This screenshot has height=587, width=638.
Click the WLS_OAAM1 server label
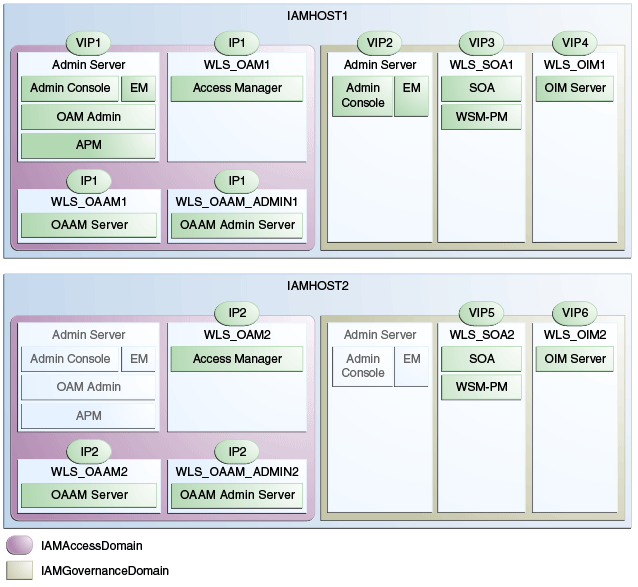click(x=89, y=202)
